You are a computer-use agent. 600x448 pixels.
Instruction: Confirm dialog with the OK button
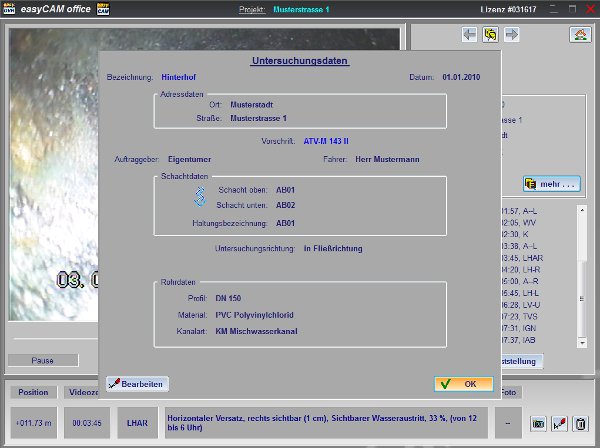pos(463,383)
